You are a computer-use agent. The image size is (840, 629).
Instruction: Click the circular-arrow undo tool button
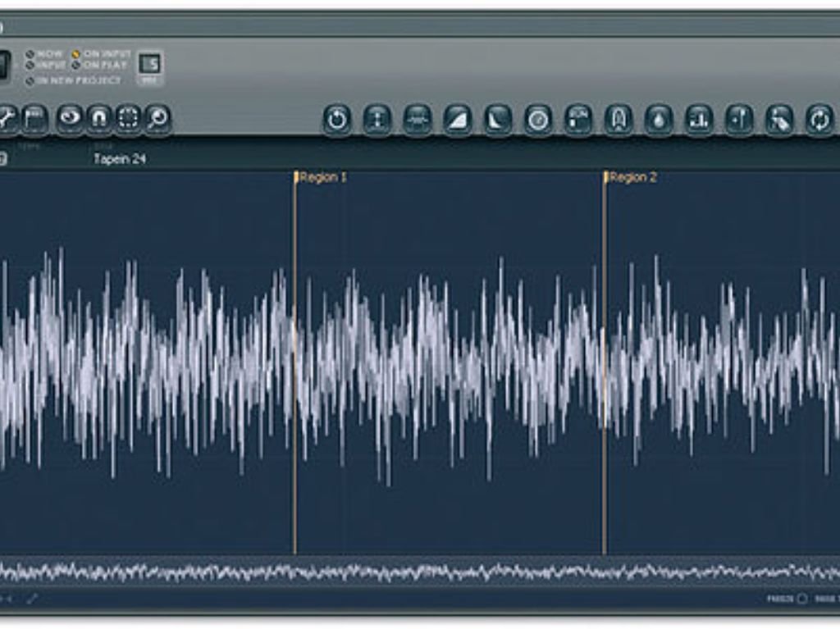click(x=337, y=120)
